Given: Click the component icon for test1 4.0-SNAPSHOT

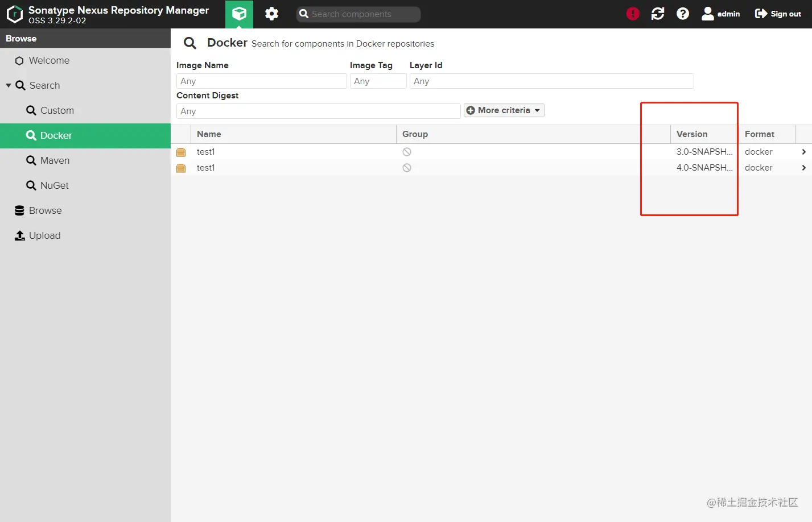Looking at the screenshot, I should (181, 168).
